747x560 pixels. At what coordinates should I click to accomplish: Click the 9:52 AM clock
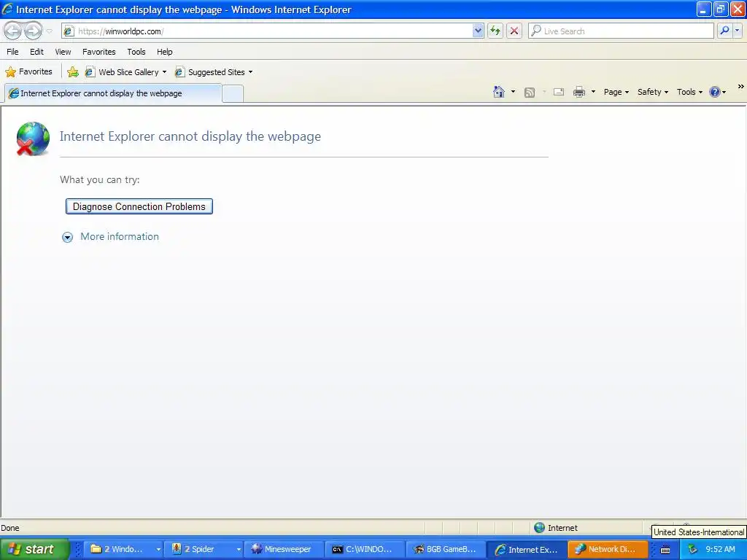[x=720, y=549]
